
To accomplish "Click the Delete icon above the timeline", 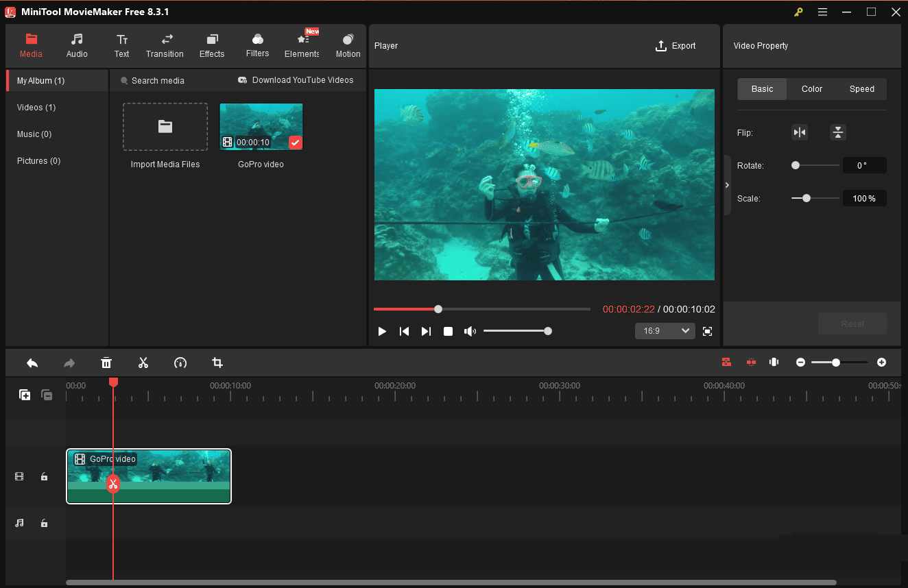I will [x=106, y=363].
